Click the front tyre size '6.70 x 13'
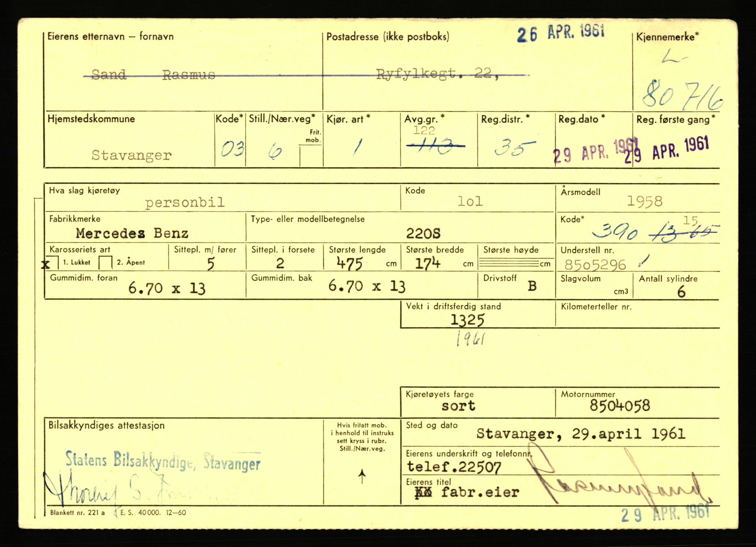Viewport: 756px width, 547px height. (x=166, y=288)
